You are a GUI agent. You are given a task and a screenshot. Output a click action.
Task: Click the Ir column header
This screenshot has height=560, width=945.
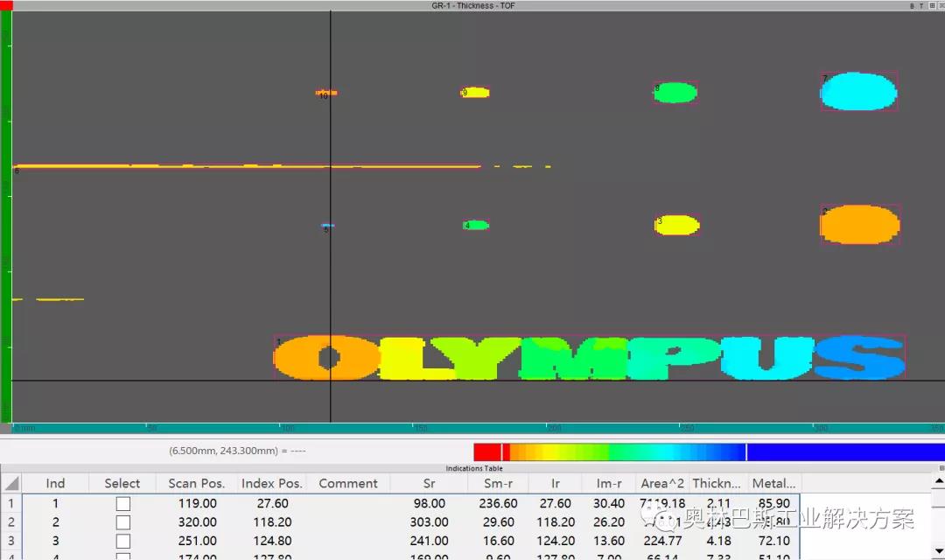click(555, 484)
